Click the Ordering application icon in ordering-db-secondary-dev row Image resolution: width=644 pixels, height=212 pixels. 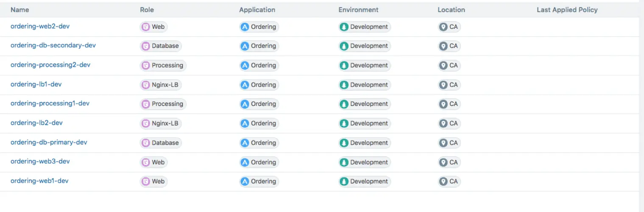coord(245,46)
